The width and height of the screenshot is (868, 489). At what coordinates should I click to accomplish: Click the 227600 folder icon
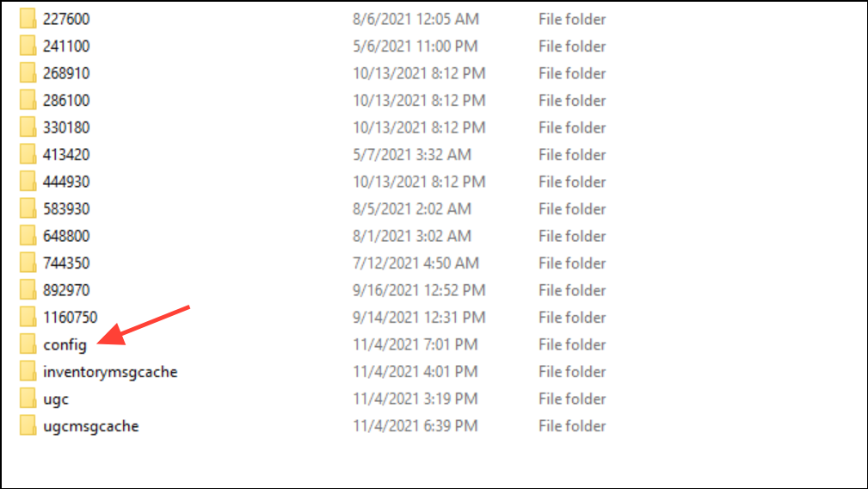click(x=28, y=18)
